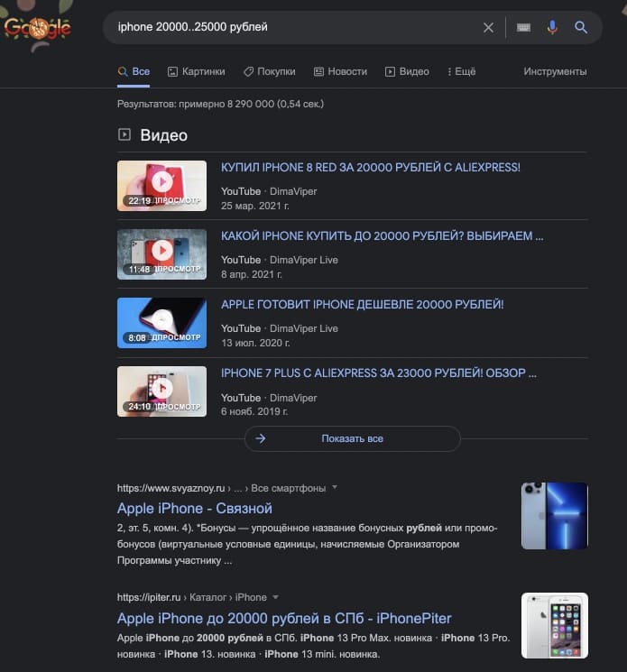Open the on-screen keyboard icon

pos(523,28)
